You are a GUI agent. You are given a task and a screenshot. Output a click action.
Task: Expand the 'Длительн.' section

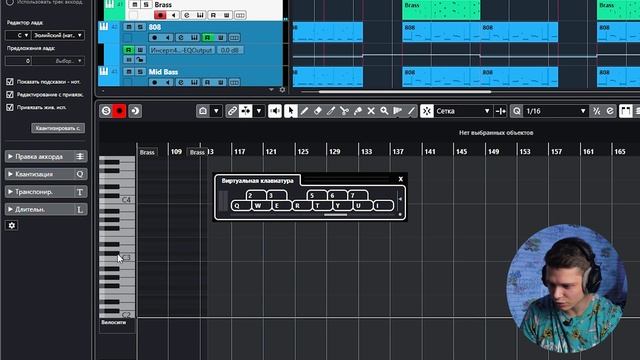pos(46,209)
